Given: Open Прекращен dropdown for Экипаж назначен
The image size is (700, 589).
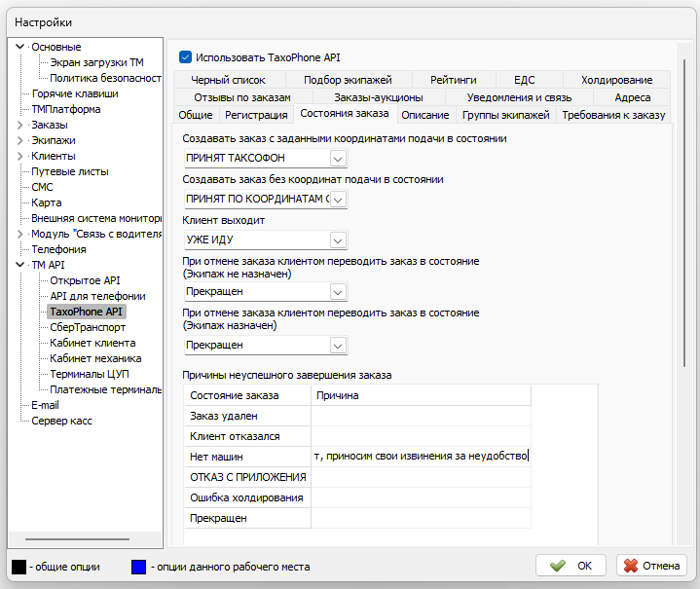Looking at the screenshot, I should (x=338, y=346).
